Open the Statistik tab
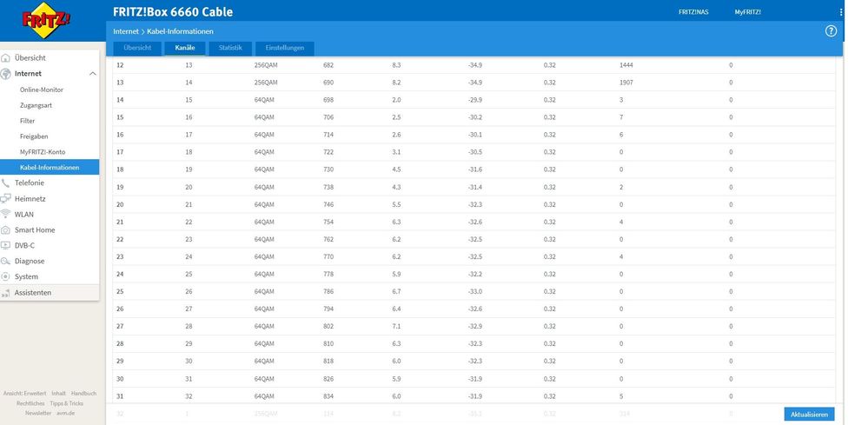Screen dimensions: 868x425 (230, 48)
